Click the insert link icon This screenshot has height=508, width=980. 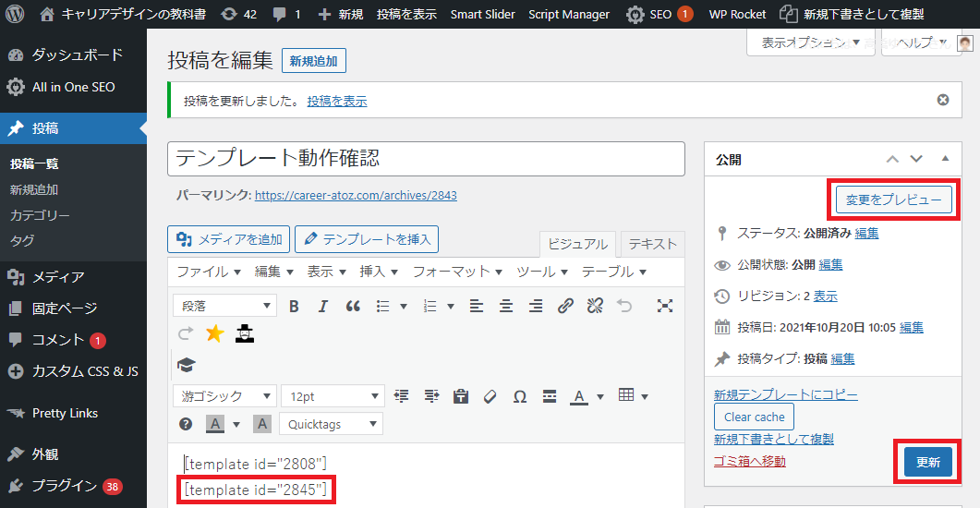[565, 307]
